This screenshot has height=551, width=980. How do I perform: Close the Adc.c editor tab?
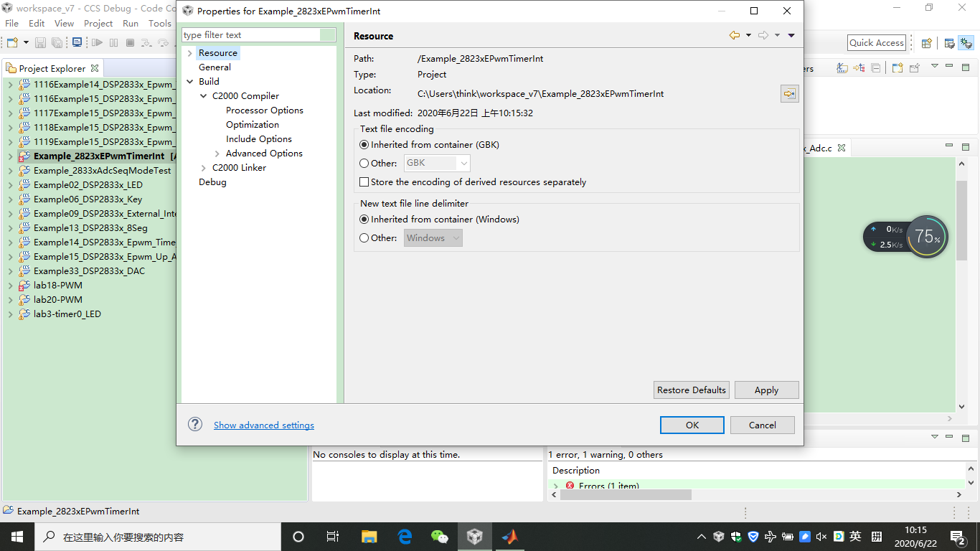842,148
